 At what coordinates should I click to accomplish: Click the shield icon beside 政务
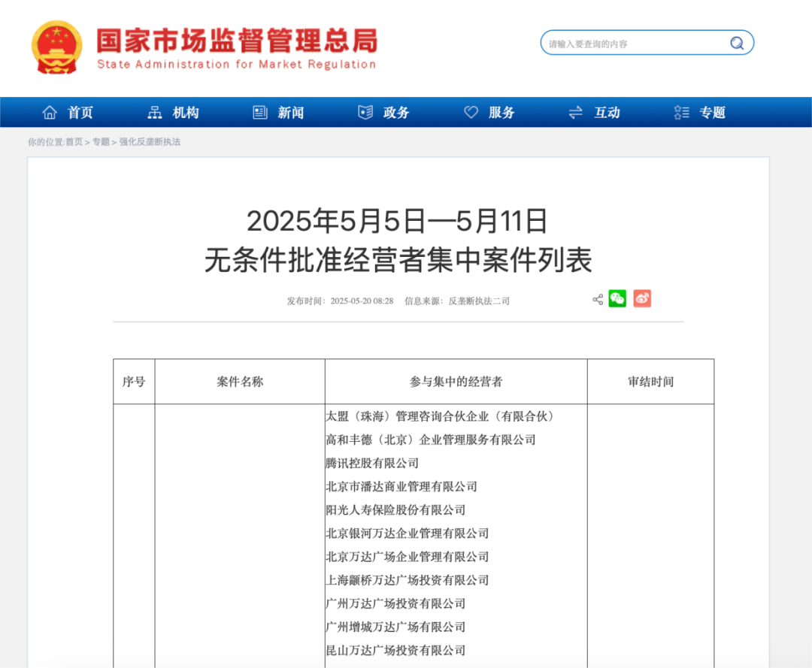365,112
